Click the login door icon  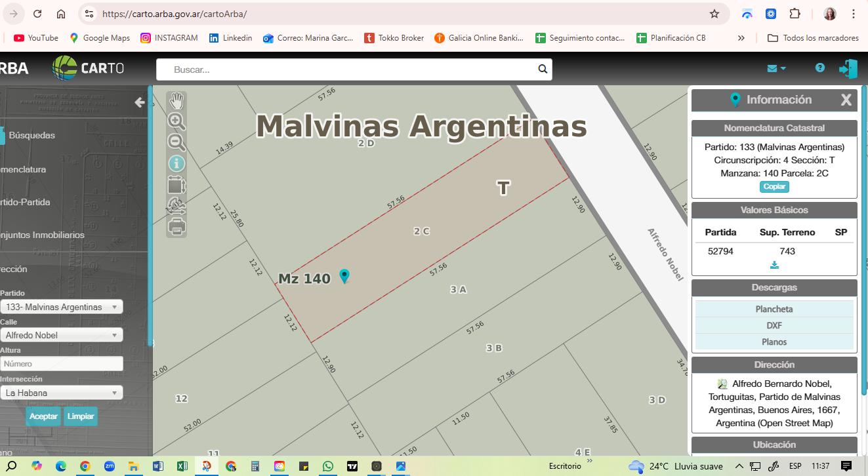(x=848, y=68)
